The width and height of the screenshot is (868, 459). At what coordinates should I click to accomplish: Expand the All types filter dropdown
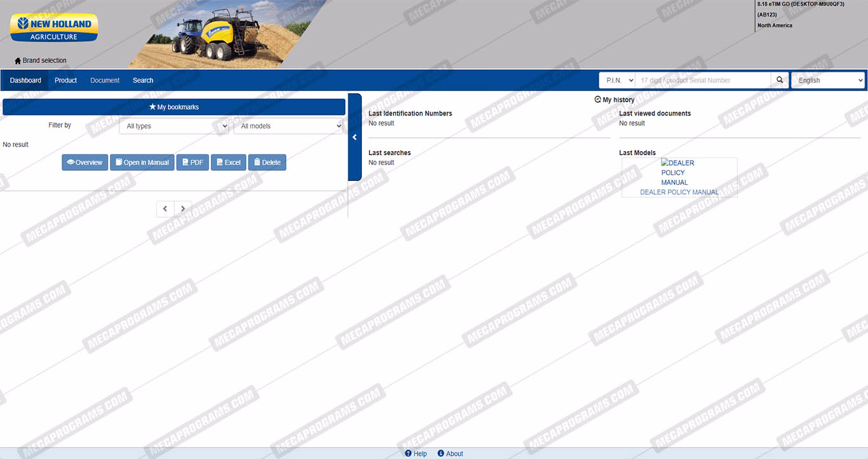(174, 126)
